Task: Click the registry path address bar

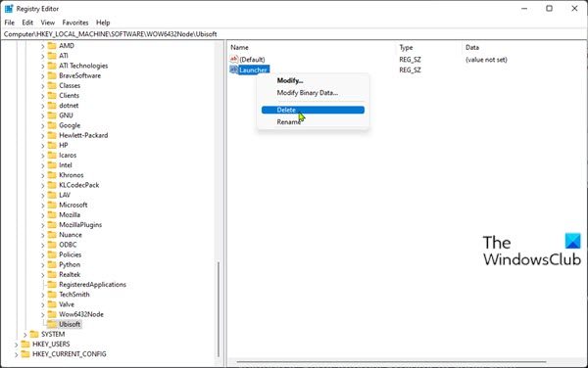Action: tap(294, 34)
